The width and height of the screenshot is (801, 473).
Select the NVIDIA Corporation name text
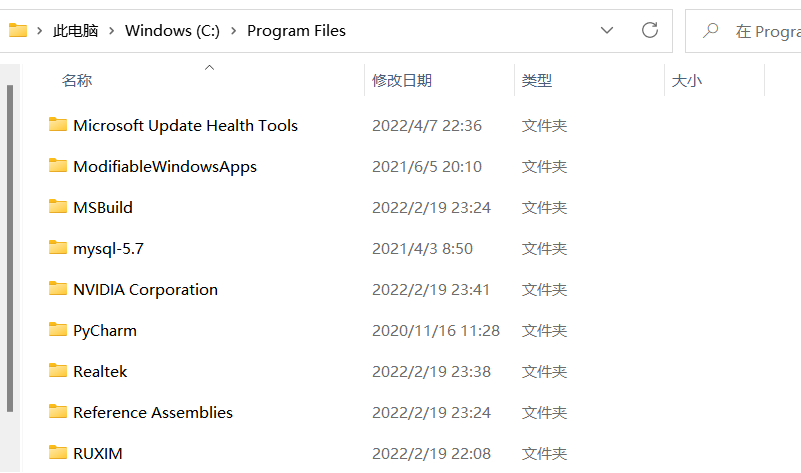[146, 290]
